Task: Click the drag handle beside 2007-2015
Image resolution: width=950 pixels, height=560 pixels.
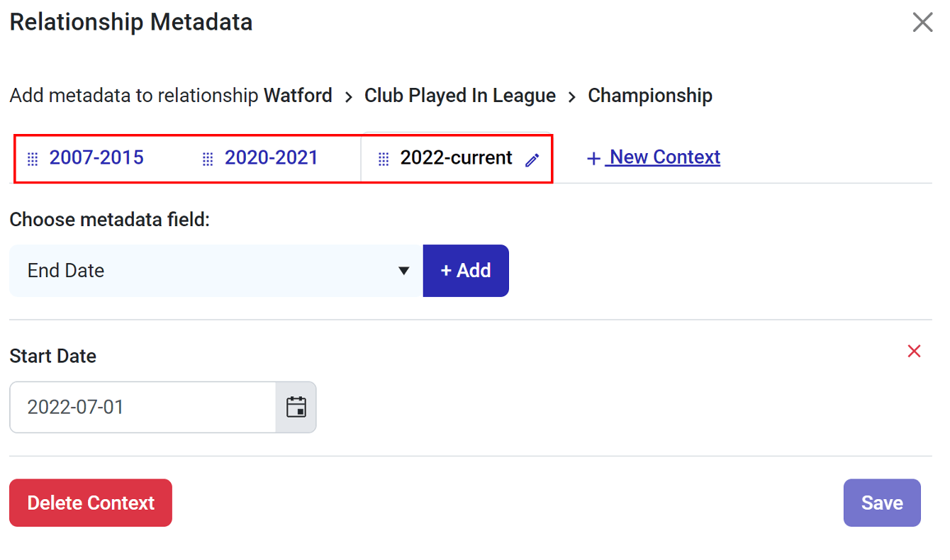Action: 33,159
